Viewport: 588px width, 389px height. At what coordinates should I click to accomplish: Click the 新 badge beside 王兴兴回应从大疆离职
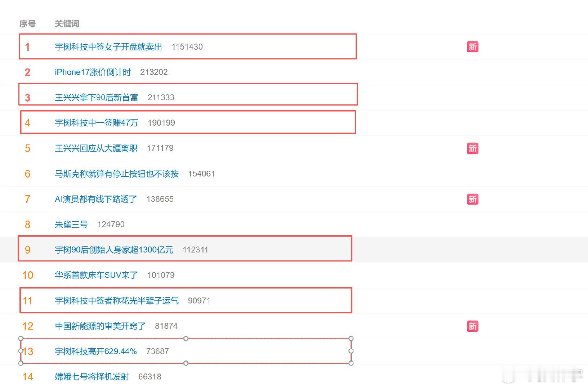472,148
